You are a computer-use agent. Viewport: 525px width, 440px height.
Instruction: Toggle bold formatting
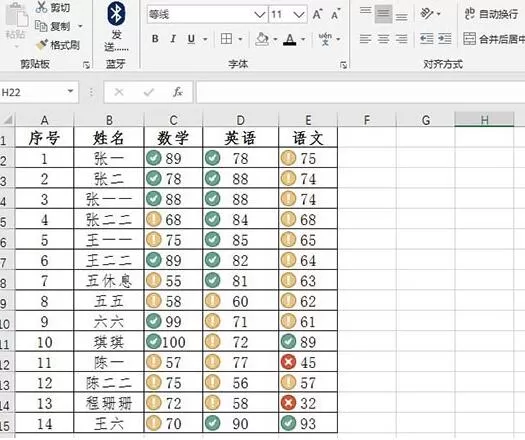155,39
